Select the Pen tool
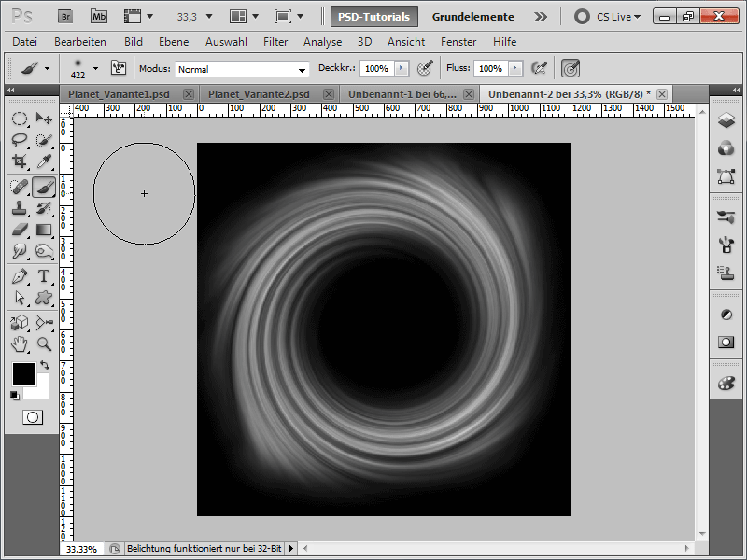This screenshot has height=560, width=747. [19, 276]
